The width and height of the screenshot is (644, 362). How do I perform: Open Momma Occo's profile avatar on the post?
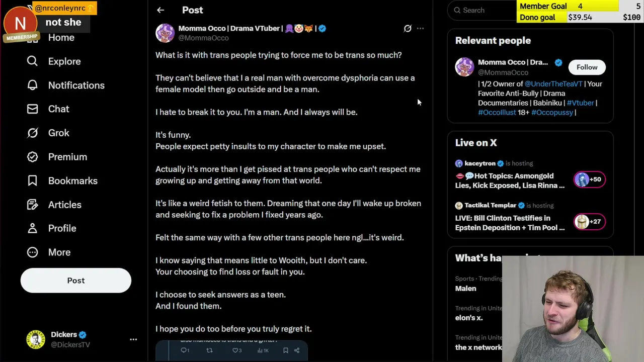coord(165,33)
